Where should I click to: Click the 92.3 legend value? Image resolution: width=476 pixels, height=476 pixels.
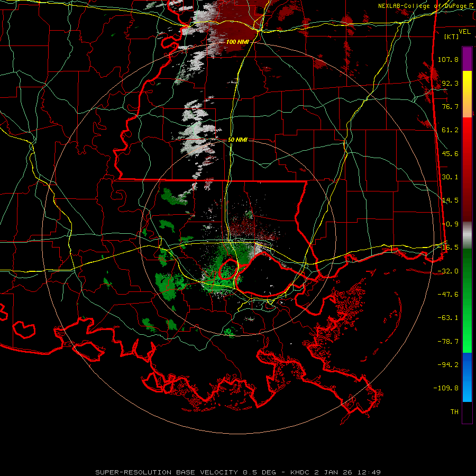(x=450, y=83)
